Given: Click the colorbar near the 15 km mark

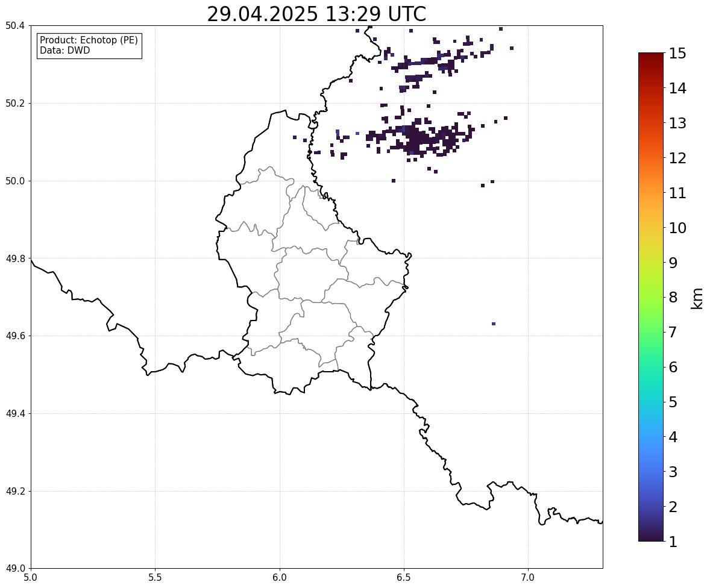Looking at the screenshot, I should click(651, 54).
